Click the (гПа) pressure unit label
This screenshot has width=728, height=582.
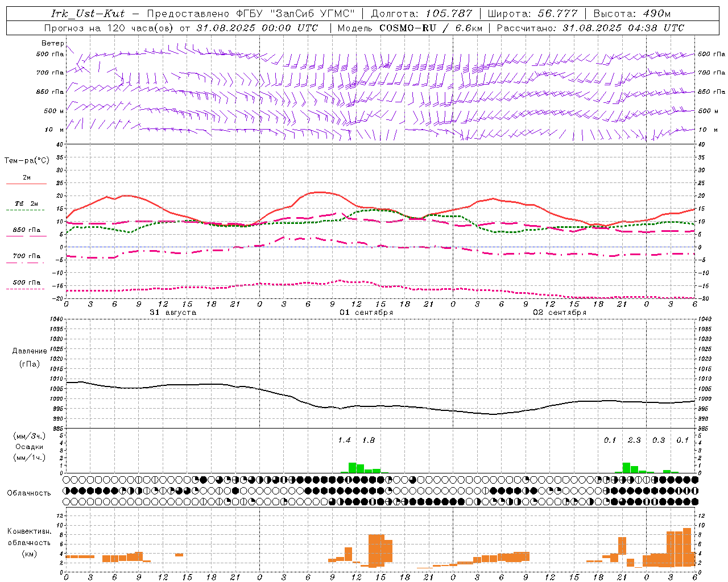coord(30,364)
